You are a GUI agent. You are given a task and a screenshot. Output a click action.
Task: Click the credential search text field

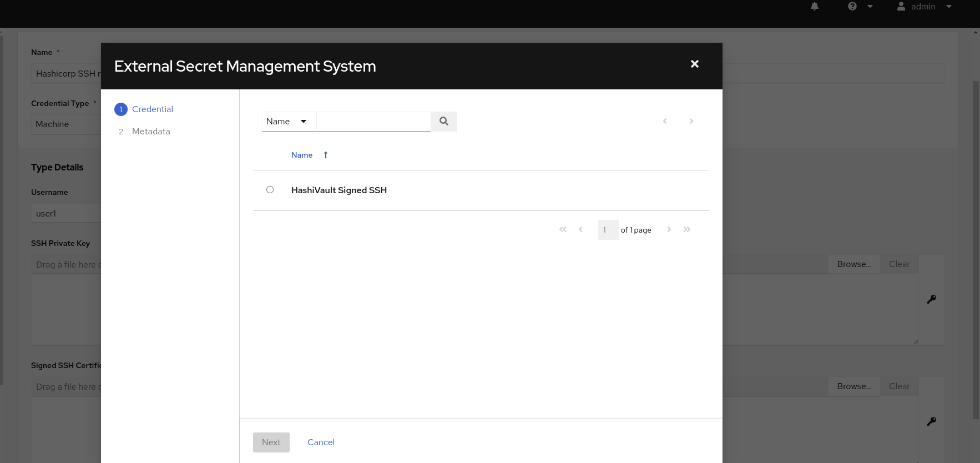(x=373, y=122)
